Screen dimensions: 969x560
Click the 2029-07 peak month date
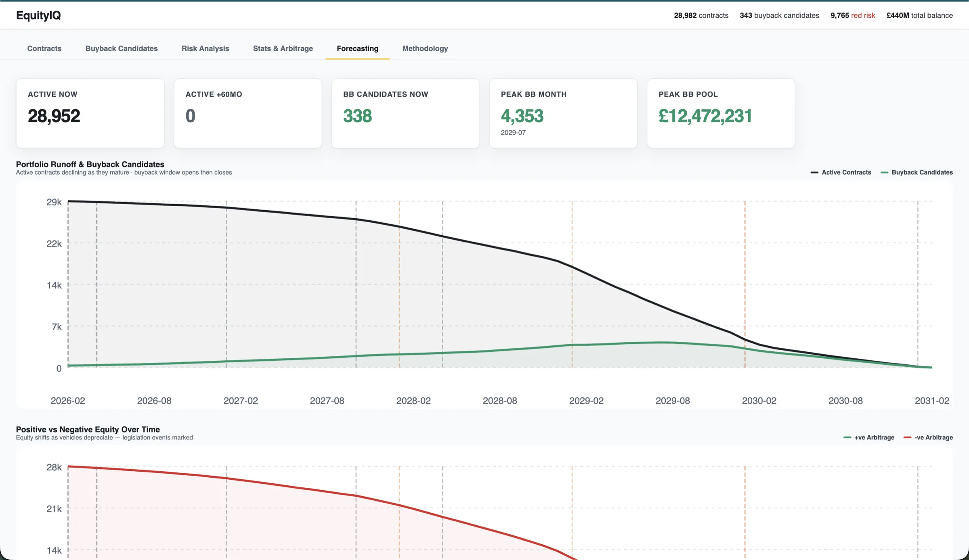[513, 132]
